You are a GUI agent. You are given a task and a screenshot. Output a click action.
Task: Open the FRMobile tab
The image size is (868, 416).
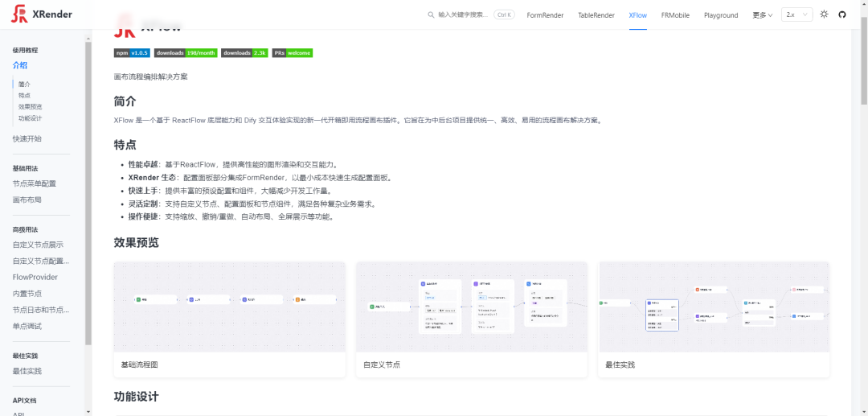pyautogui.click(x=675, y=15)
